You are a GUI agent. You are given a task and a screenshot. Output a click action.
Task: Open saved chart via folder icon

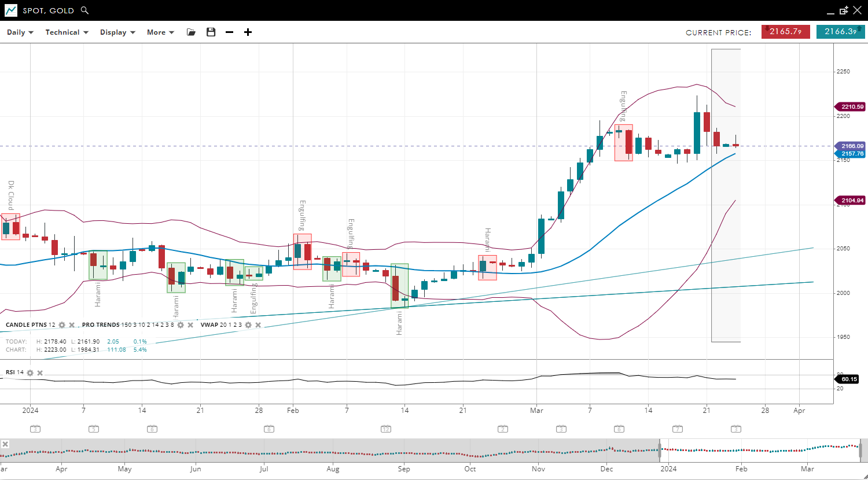point(191,32)
